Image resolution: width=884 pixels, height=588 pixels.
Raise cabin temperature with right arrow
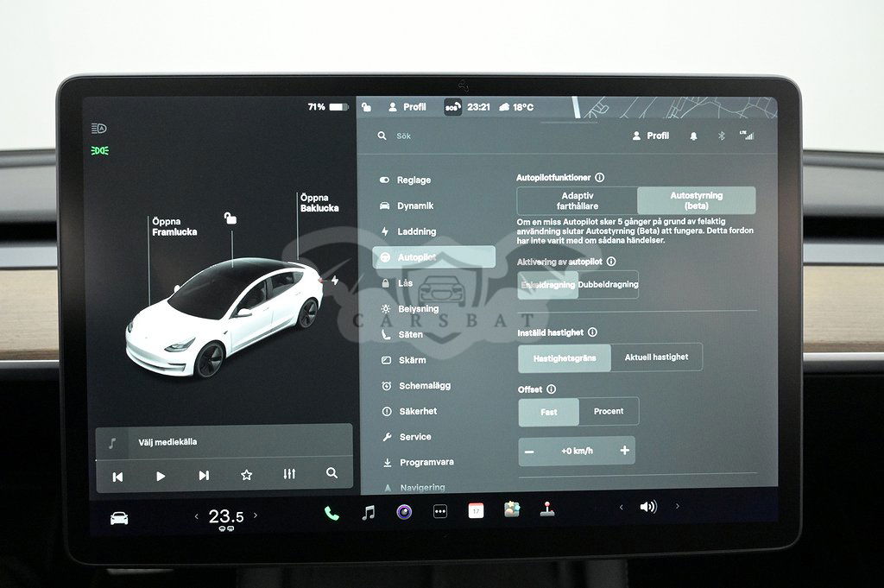256,516
